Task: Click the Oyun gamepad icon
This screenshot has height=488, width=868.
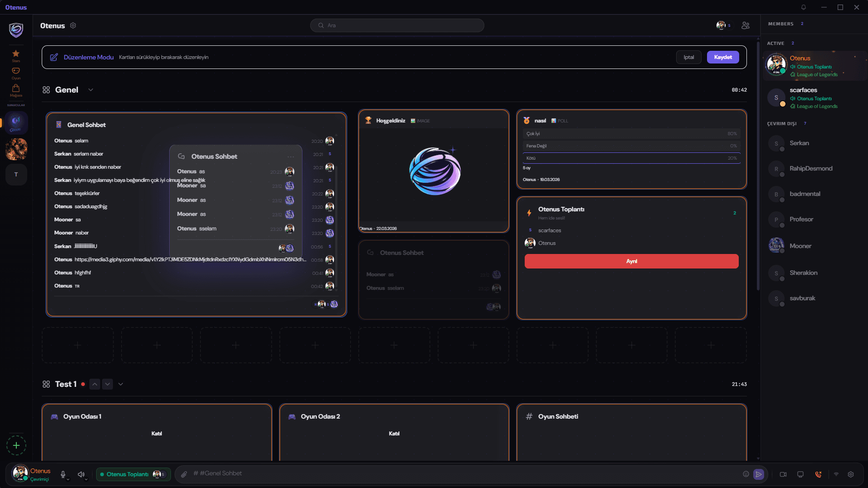Action: (x=16, y=72)
